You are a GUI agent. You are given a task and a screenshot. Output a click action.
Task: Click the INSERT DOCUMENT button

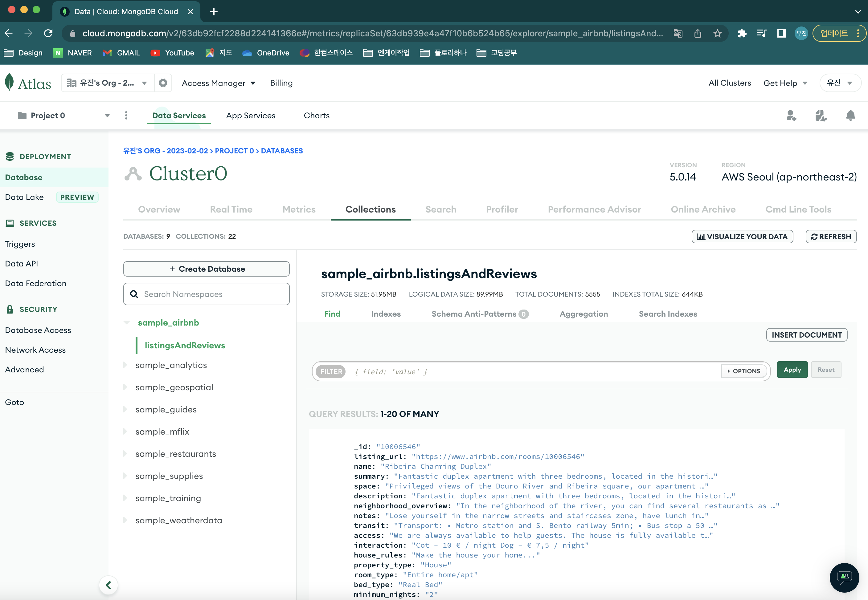[x=807, y=335]
